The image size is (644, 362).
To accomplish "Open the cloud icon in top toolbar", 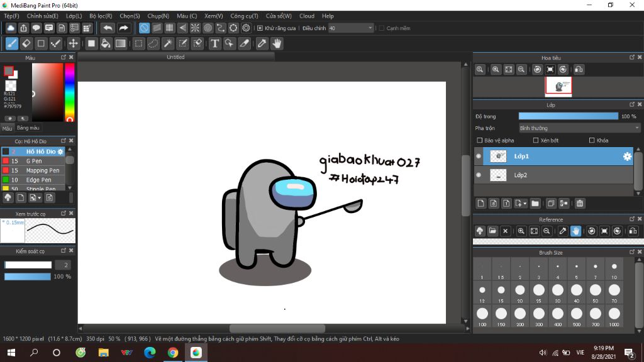I will 11,28.
